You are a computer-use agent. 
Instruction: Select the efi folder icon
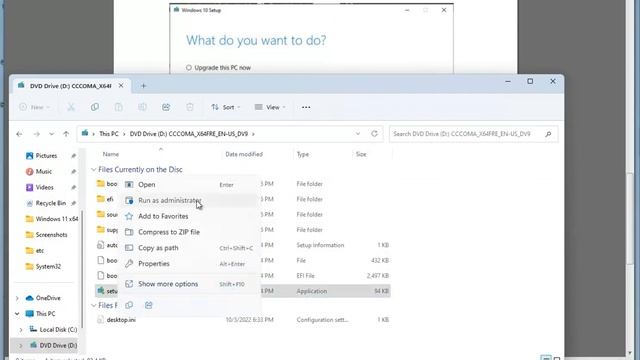[x=101, y=199]
